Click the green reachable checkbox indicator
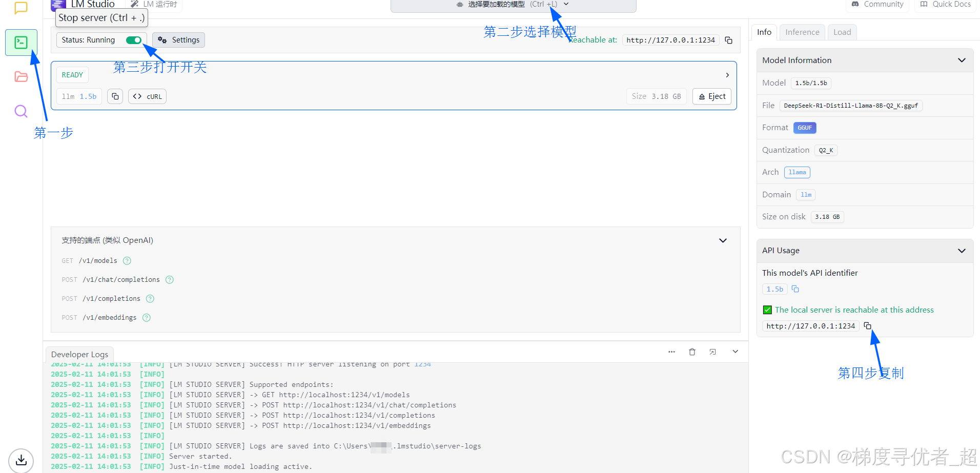Image resolution: width=980 pixels, height=473 pixels. click(767, 310)
